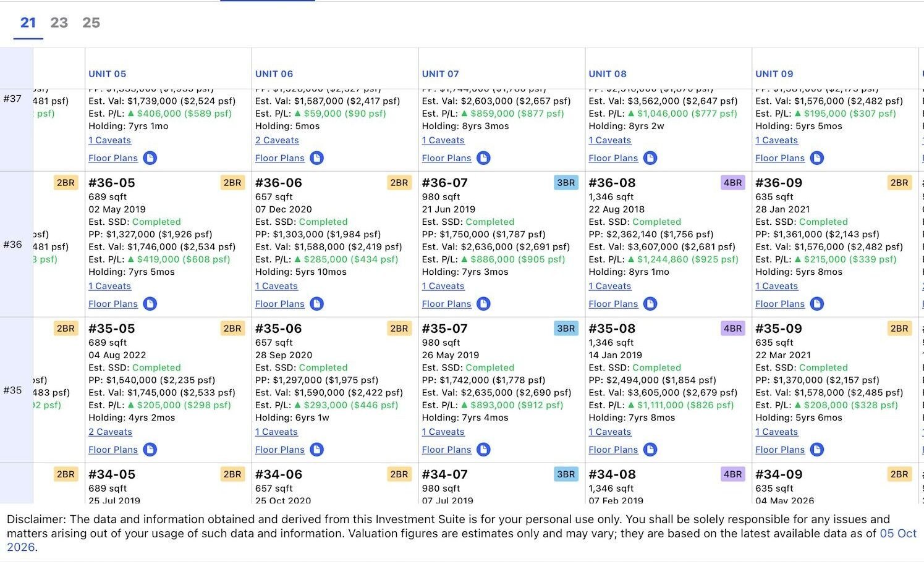Select floor row label #35
924x562 pixels.
point(12,390)
